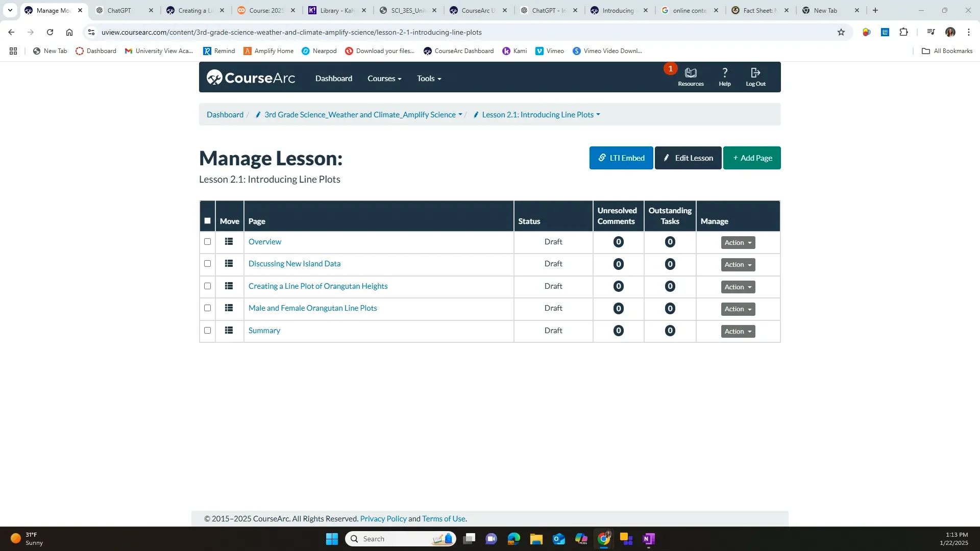
Task: Open the Tools menu in navbar
Action: 429,79
